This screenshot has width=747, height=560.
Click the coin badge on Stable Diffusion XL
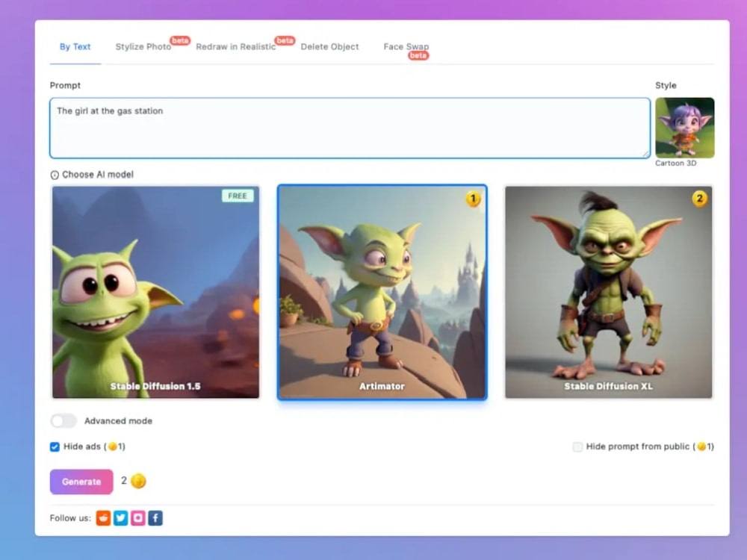(700, 199)
